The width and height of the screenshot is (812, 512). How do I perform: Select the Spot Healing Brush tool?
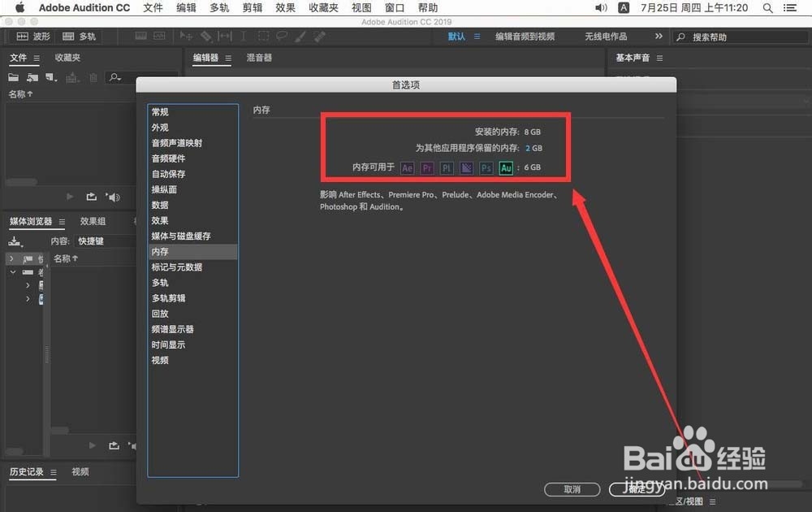(320, 36)
